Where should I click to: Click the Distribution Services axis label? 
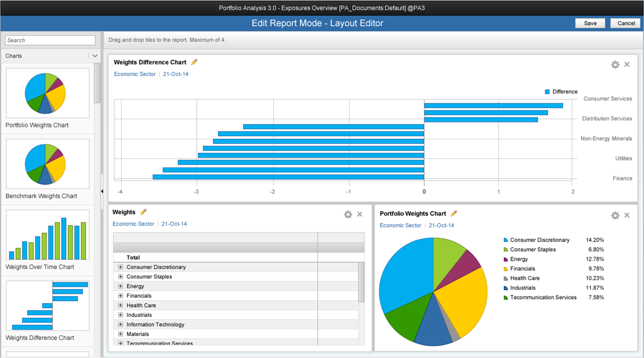pyautogui.click(x=607, y=119)
